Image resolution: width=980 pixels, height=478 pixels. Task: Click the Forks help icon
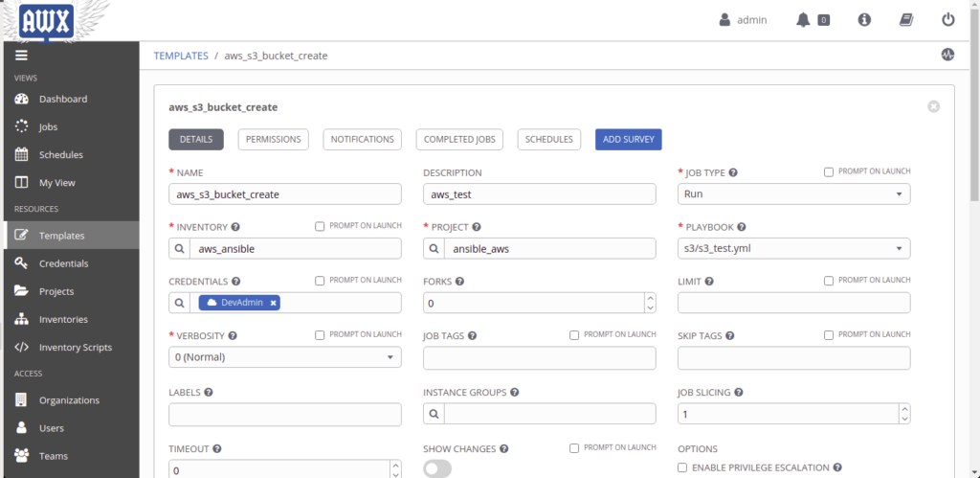pyautogui.click(x=459, y=282)
